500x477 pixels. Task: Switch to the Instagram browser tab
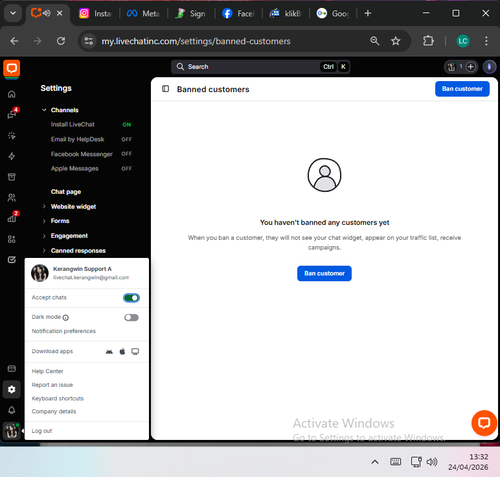tap(95, 14)
